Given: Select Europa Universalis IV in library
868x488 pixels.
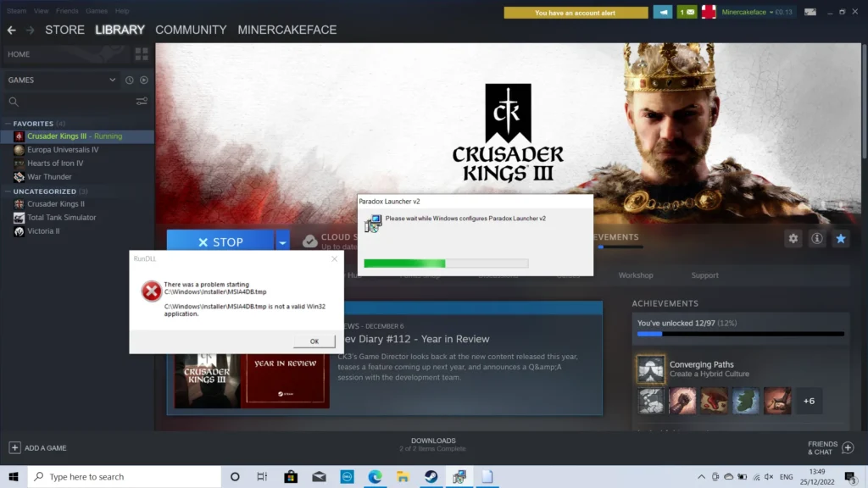Looking at the screenshot, I should (x=63, y=149).
